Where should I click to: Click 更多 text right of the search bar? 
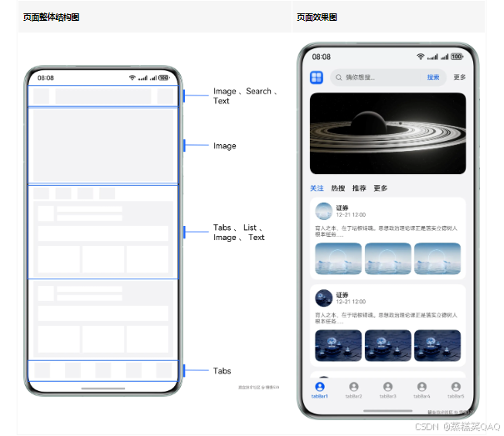(x=459, y=78)
